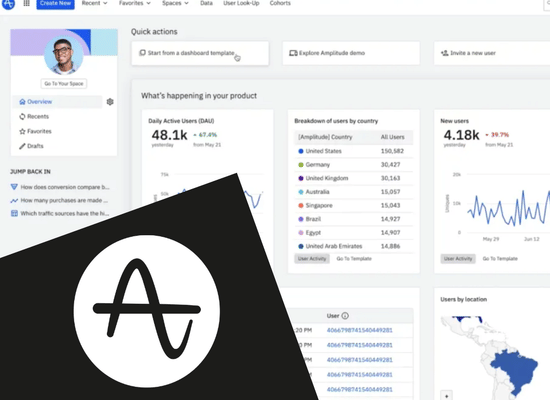
Task: Open the apps grid icon
Action: click(x=26, y=3)
